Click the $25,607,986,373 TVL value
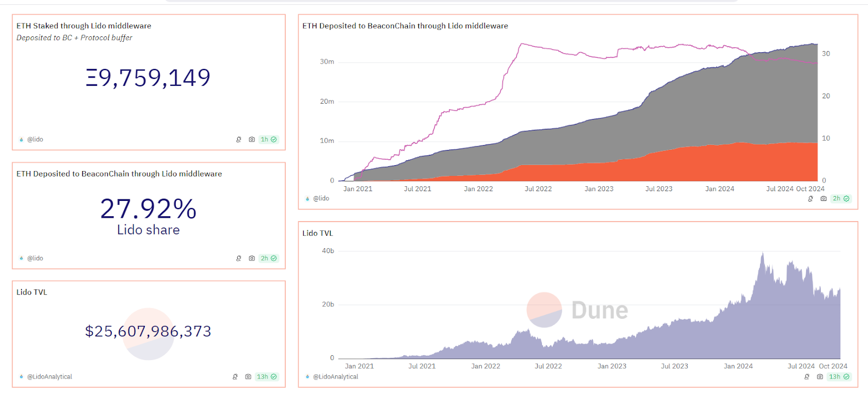Screen dimensions: 868x397 pyautogui.click(x=148, y=331)
